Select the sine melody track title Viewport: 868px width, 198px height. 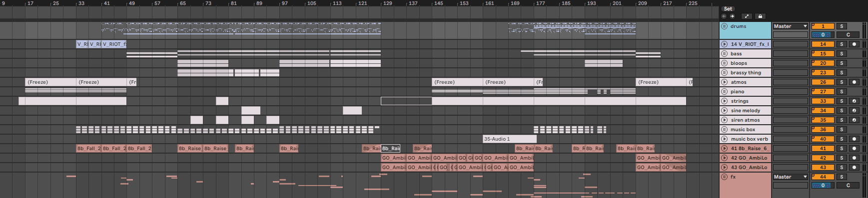click(x=746, y=111)
